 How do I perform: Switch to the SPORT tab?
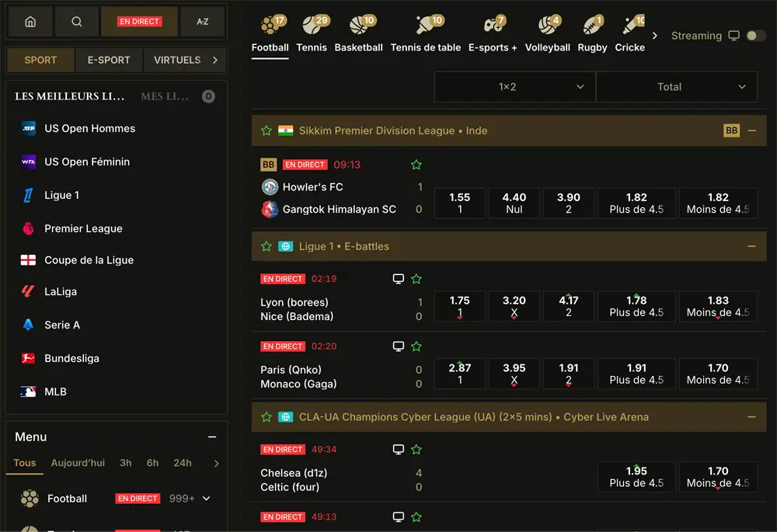point(40,60)
